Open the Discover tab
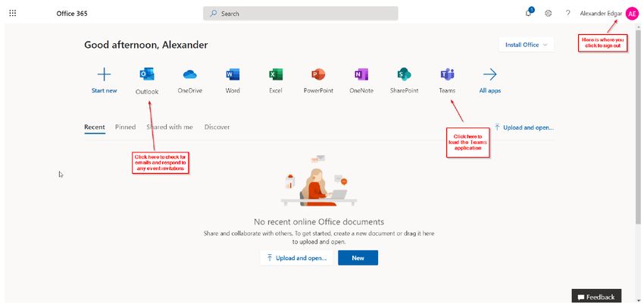The image size is (644, 308). (x=217, y=127)
